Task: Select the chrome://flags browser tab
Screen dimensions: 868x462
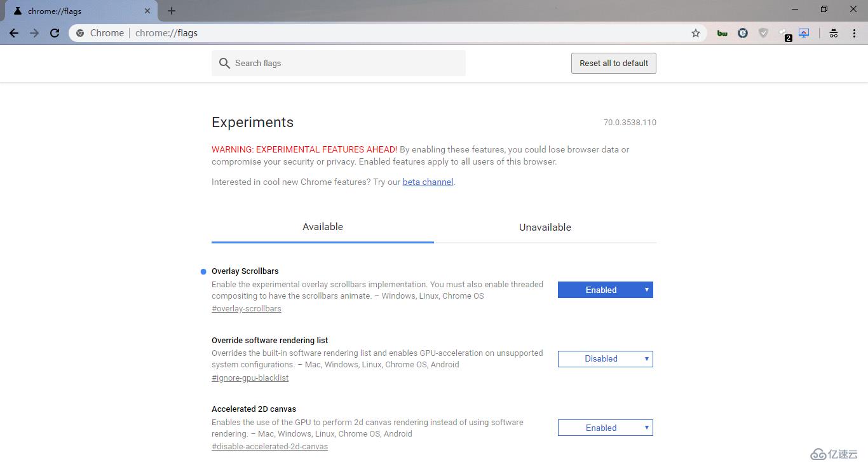Action: 81,11
